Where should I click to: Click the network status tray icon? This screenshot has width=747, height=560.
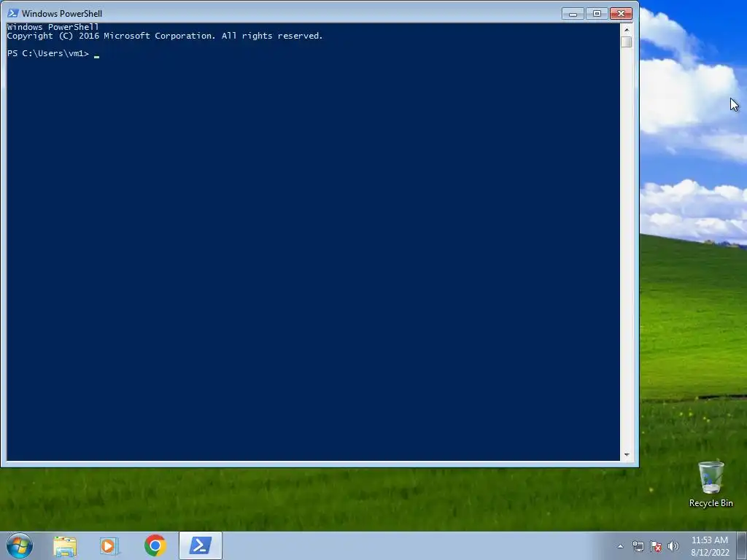tap(638, 546)
